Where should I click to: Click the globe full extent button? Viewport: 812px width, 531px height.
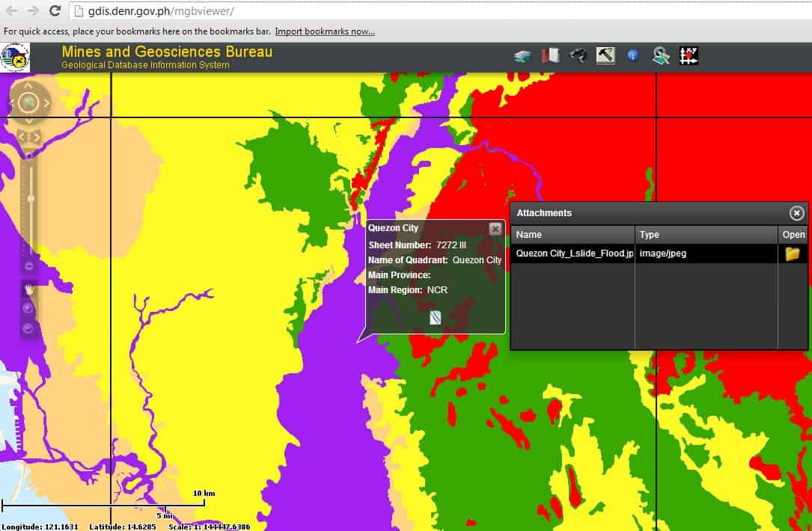coord(29,103)
